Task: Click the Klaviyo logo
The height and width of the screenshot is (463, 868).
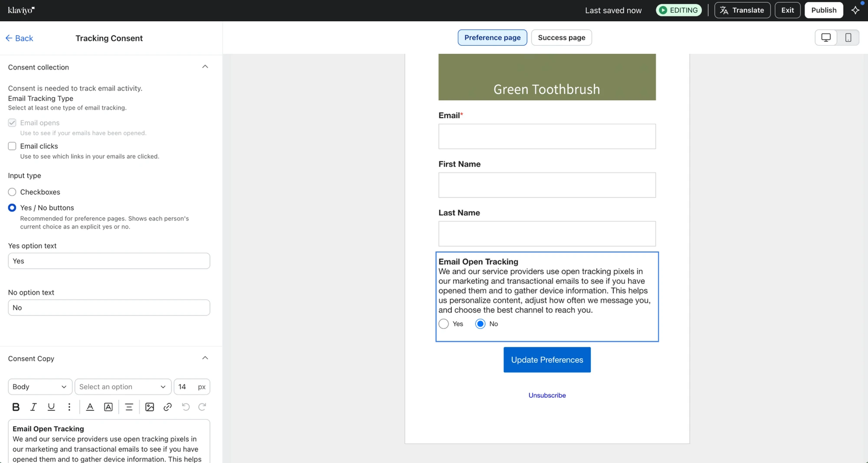Action: [21, 10]
